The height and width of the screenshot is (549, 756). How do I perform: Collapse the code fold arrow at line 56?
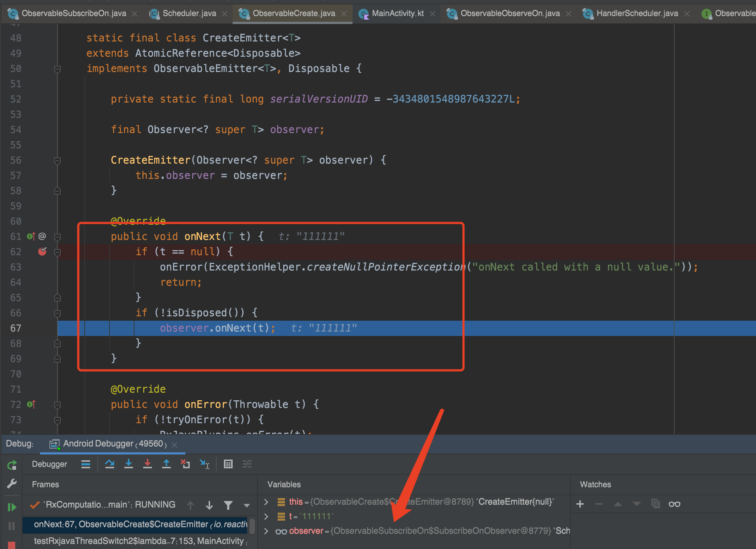point(57,160)
